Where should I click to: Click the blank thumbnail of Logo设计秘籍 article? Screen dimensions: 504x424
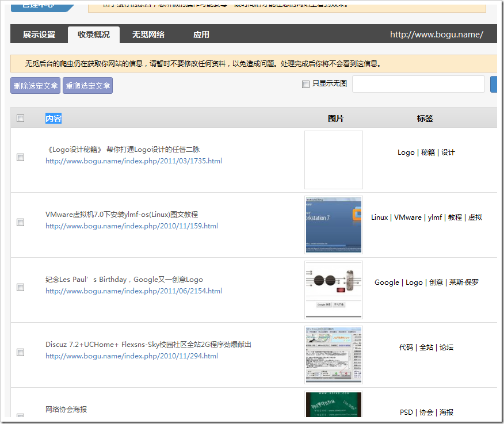(x=334, y=160)
